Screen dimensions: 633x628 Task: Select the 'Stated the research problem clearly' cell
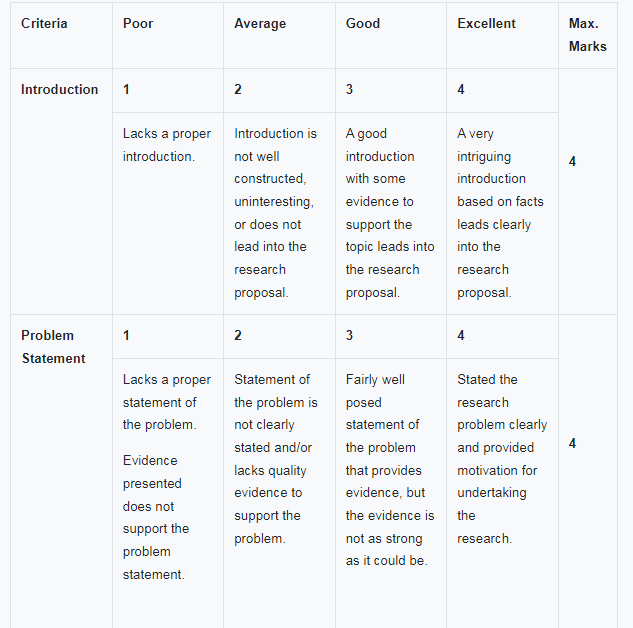502,459
